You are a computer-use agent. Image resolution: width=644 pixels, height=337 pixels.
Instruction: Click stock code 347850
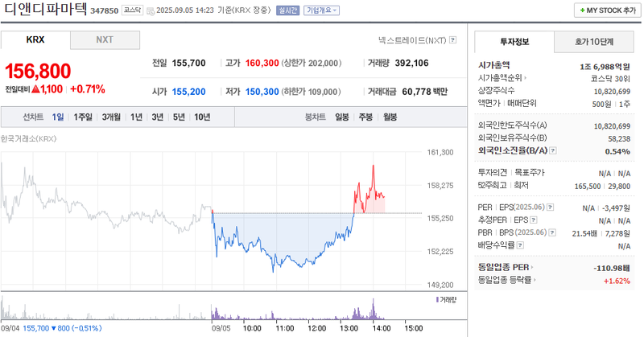(x=105, y=10)
